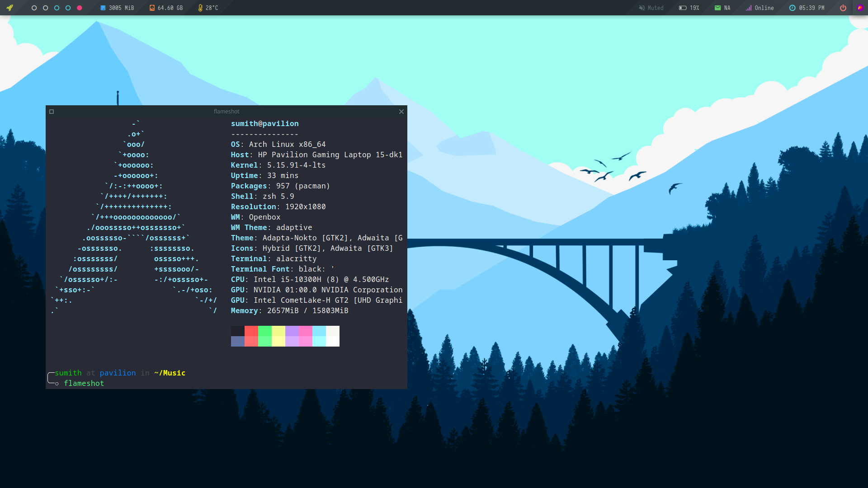The height and width of the screenshot is (488, 868).
Task: Click the flameshot window title
Action: point(226,112)
